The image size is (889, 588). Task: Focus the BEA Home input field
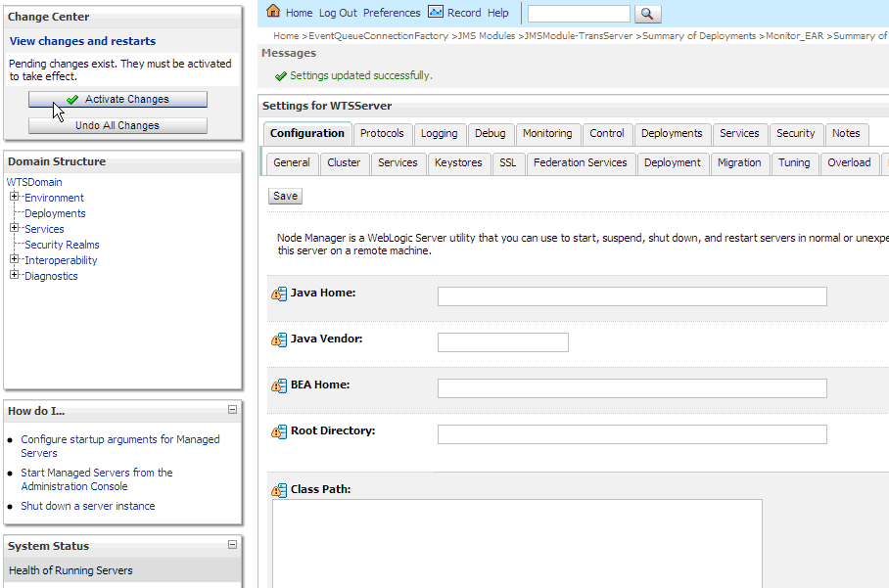click(632, 388)
